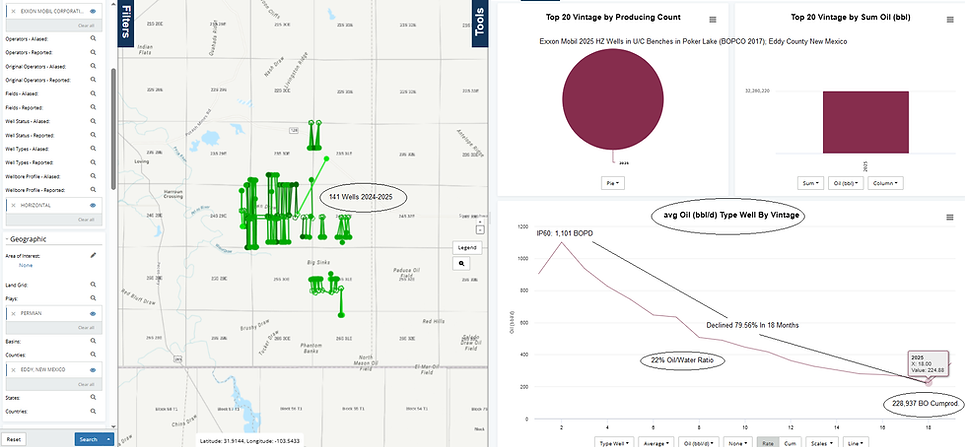Remove the HORIZONTAL filter tag
965x447 pixels.
(x=14, y=205)
